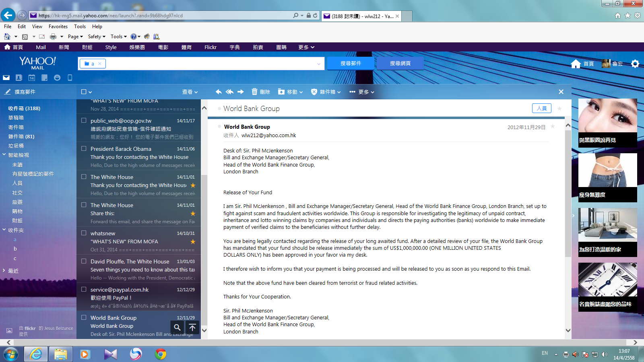Click the message list scrollbar down arrow
Screen dimensions: 644x362
click(x=204, y=330)
